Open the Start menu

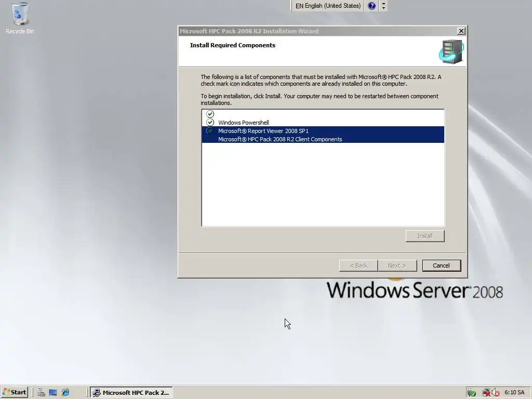coord(15,393)
